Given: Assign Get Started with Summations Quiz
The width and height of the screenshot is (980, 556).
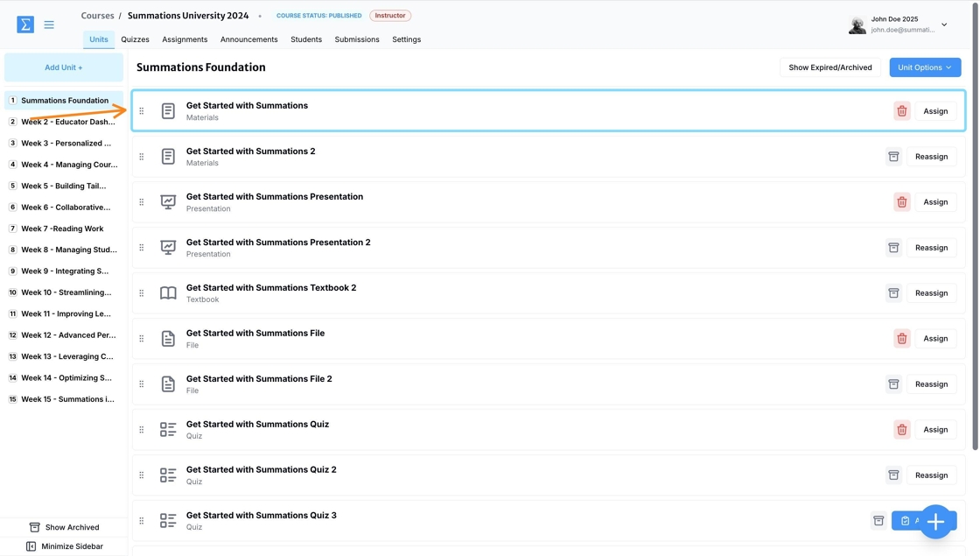Looking at the screenshot, I should tap(935, 430).
